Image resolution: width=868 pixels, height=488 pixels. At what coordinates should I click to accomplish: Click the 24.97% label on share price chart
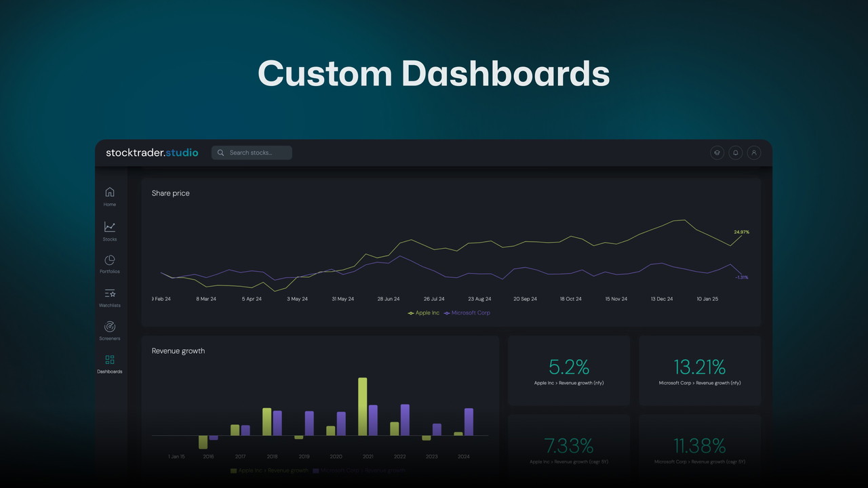coord(741,232)
